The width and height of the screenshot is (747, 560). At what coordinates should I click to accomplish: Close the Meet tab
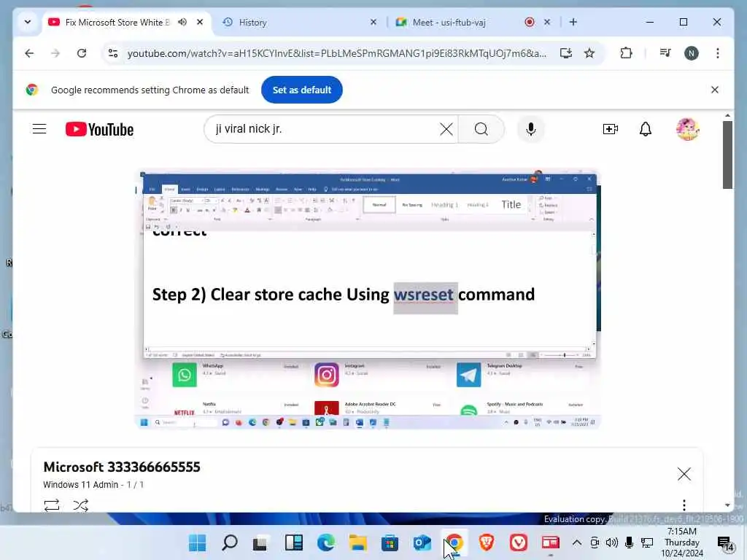tap(547, 22)
